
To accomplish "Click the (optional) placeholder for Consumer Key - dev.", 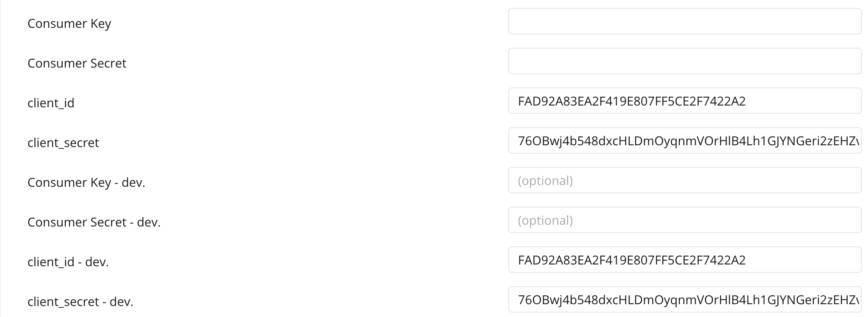I will pos(545,181).
